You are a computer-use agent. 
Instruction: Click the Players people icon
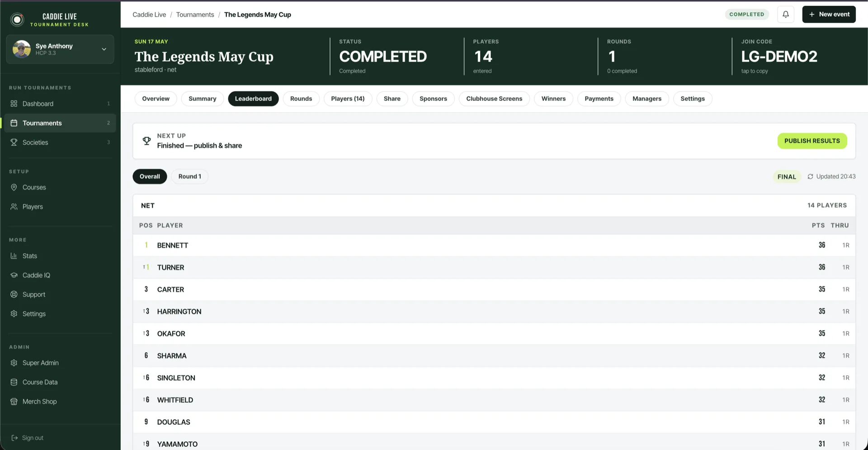point(14,207)
